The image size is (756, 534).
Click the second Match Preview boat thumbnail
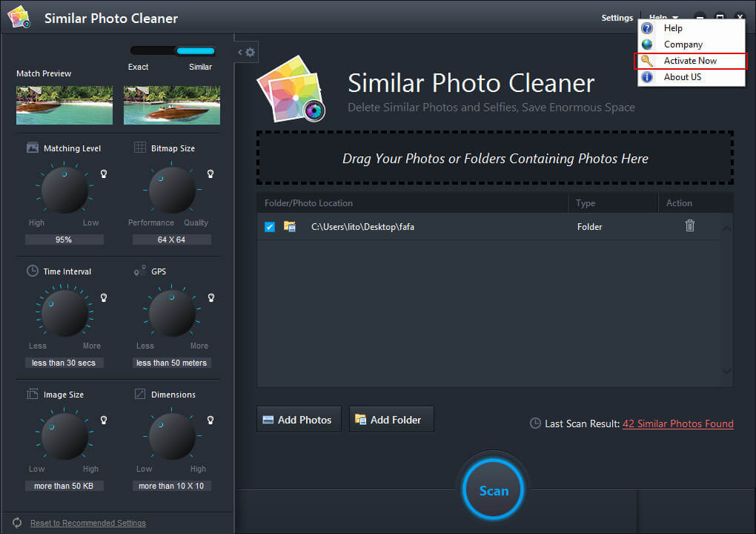click(172, 105)
